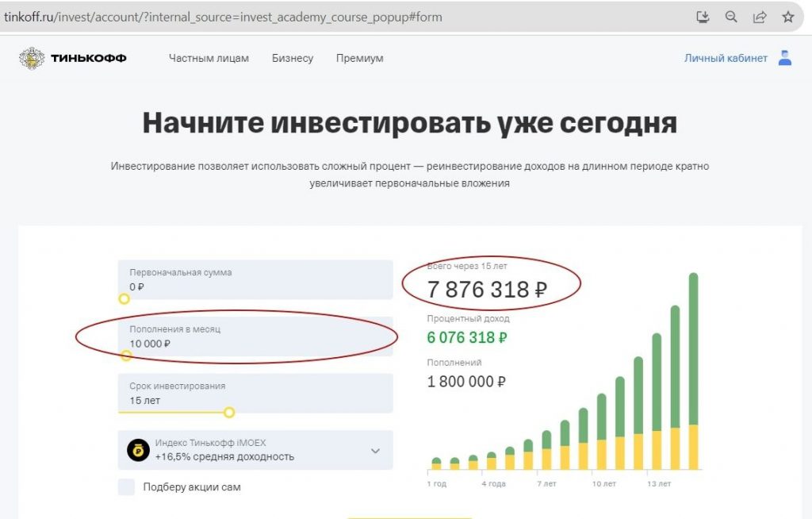Click the +16,5% средняя доходность text
812x519 pixels.
tap(224, 457)
